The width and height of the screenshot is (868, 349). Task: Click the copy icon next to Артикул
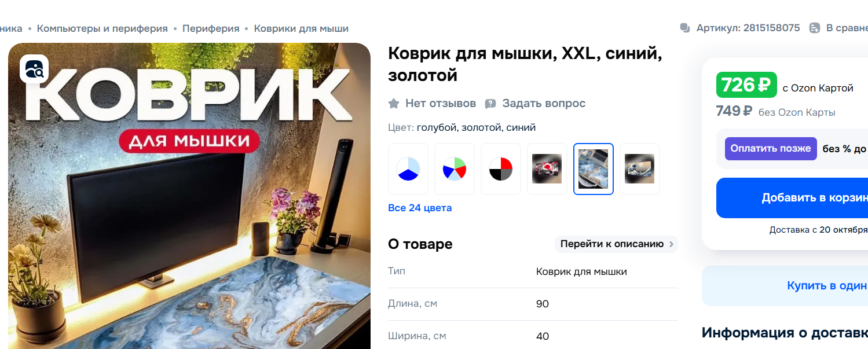(x=686, y=28)
